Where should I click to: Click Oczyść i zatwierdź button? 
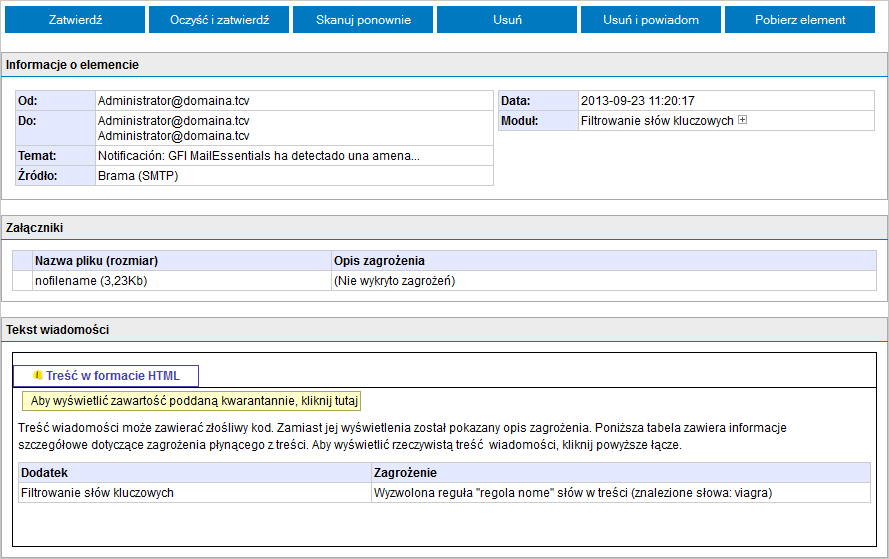click(219, 20)
